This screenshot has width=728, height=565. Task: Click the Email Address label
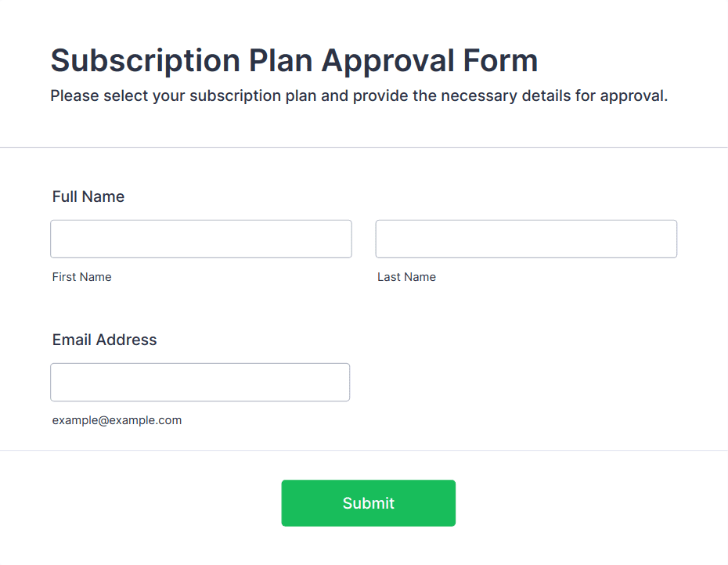pyautogui.click(x=104, y=340)
